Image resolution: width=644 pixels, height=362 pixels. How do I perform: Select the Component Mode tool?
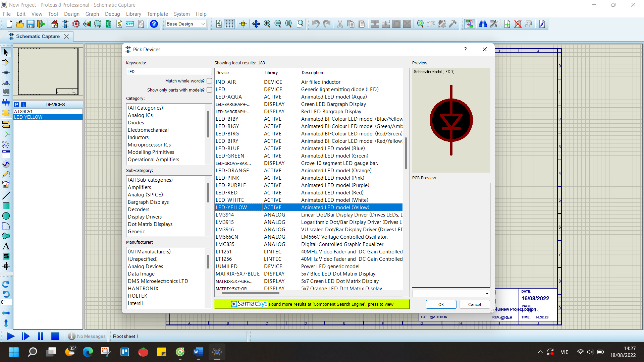(6, 62)
